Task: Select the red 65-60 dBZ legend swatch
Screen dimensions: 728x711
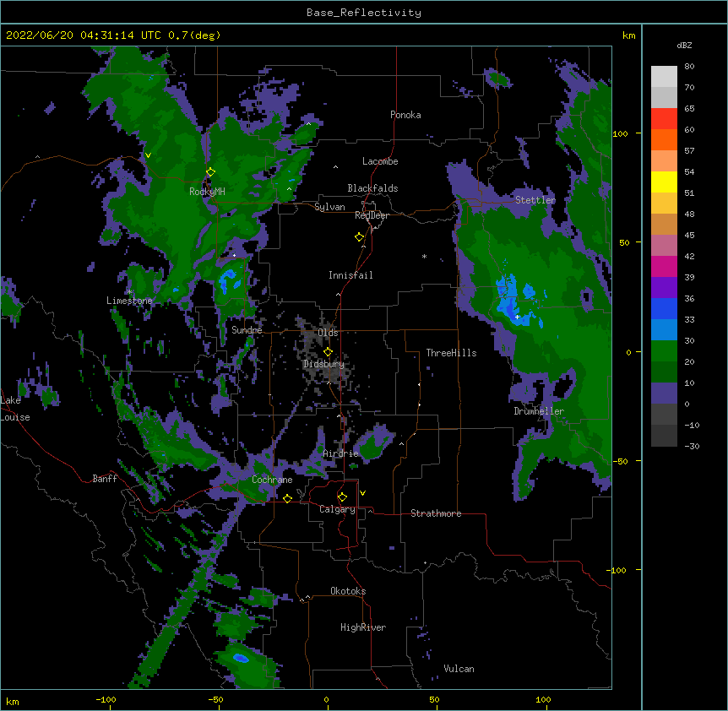Action: point(664,118)
